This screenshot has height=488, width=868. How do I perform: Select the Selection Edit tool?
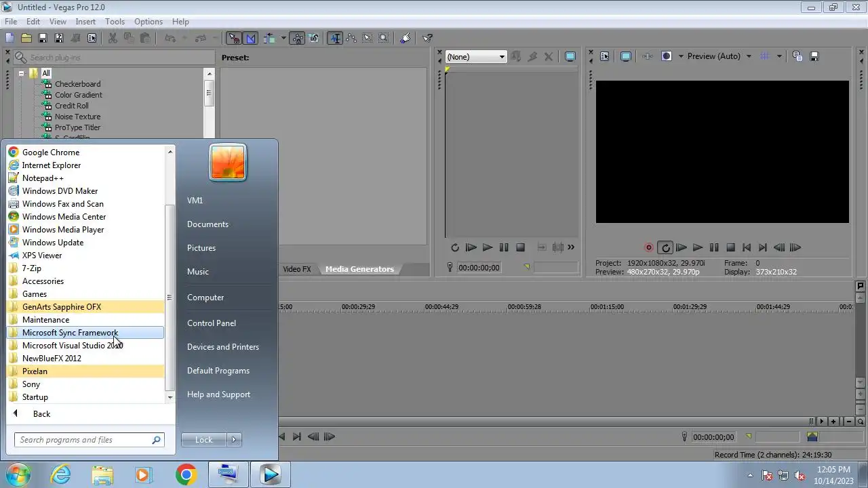point(368,39)
